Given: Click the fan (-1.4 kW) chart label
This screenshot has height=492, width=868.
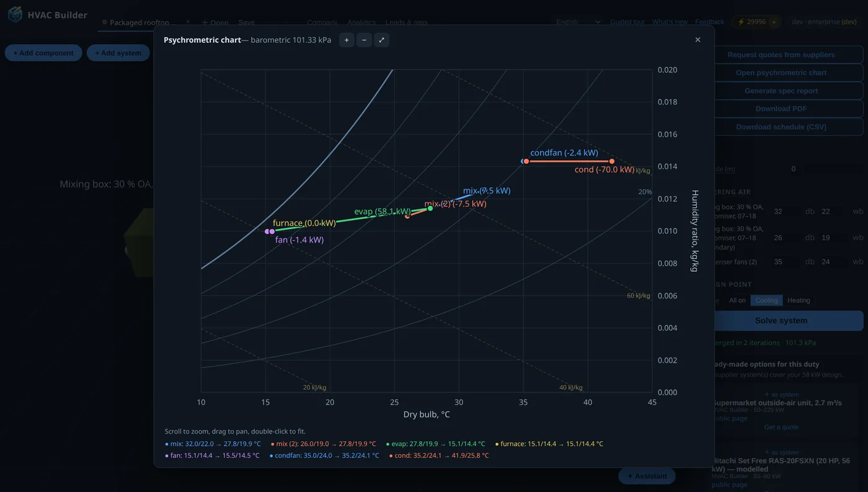Looking at the screenshot, I should pos(299,239).
